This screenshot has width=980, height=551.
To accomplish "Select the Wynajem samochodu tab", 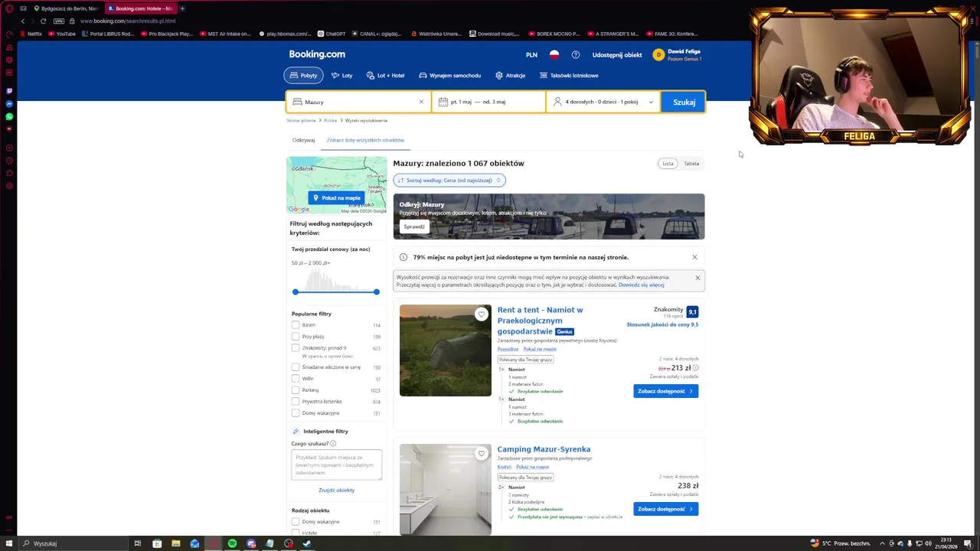I will [x=450, y=76].
